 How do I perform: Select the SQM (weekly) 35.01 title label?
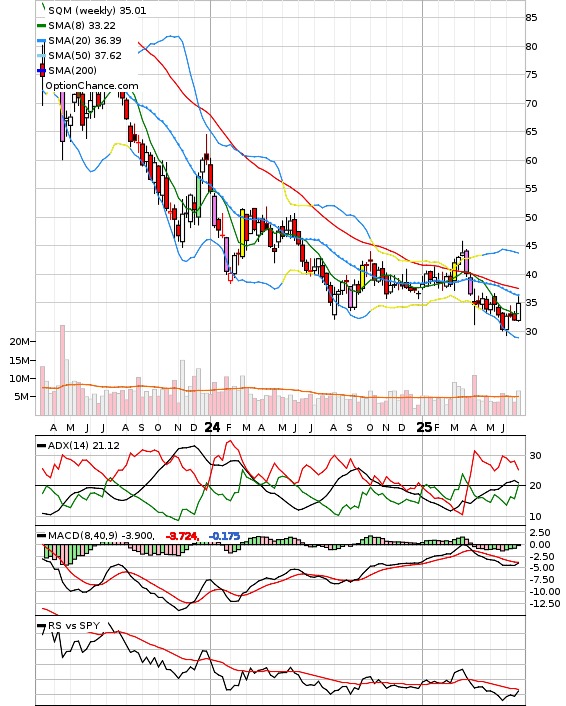click(97, 10)
